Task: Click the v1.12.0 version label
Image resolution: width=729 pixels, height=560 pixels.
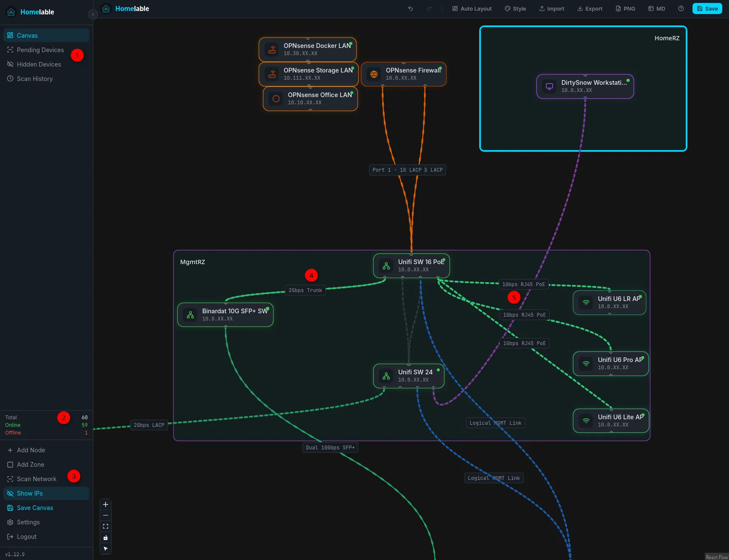Action: click(15, 554)
